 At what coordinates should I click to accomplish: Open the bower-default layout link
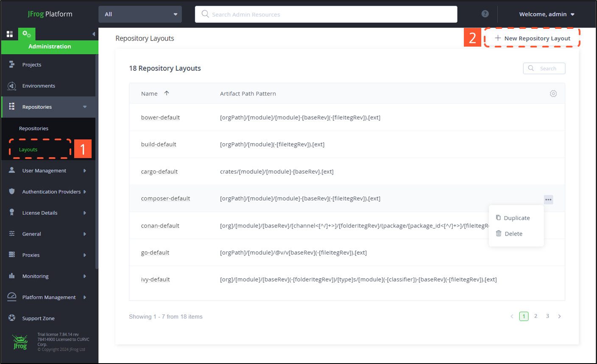[160, 117]
